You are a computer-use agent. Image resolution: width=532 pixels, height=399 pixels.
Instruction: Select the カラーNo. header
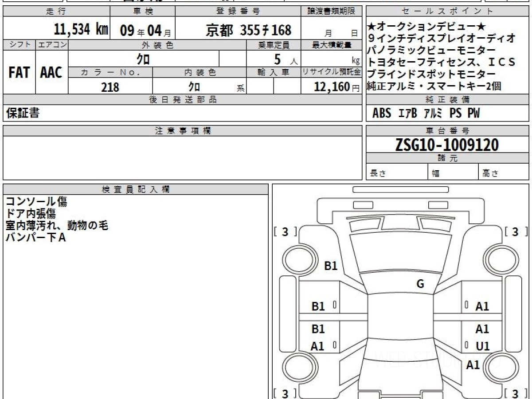tap(110, 72)
